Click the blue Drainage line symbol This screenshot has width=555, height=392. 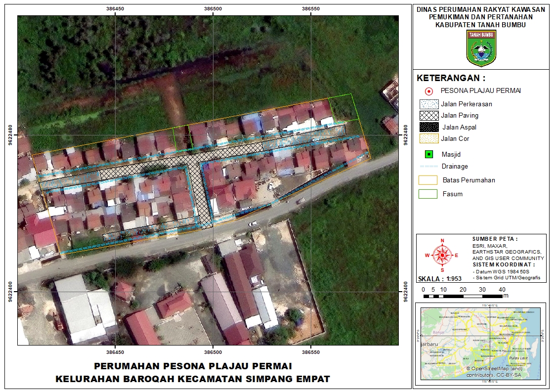click(428, 167)
